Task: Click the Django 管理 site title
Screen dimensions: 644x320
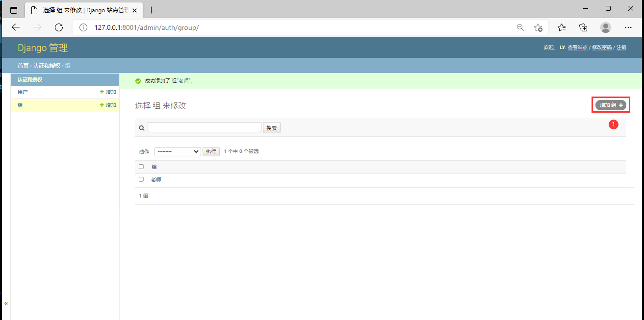Action: 43,48
